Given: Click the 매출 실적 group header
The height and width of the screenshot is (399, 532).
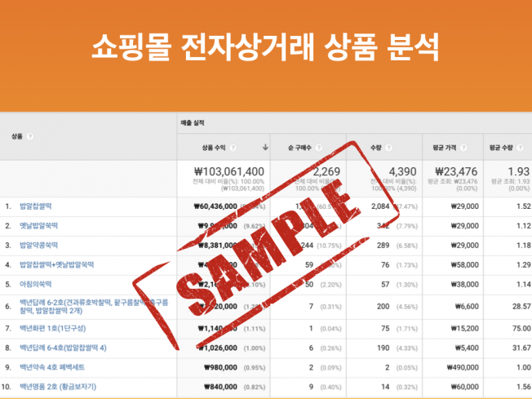Looking at the screenshot, I should tap(193, 123).
